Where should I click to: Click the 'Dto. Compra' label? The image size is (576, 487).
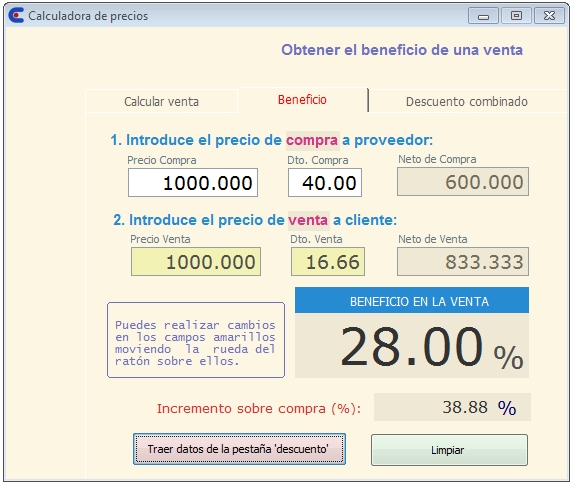click(x=318, y=160)
